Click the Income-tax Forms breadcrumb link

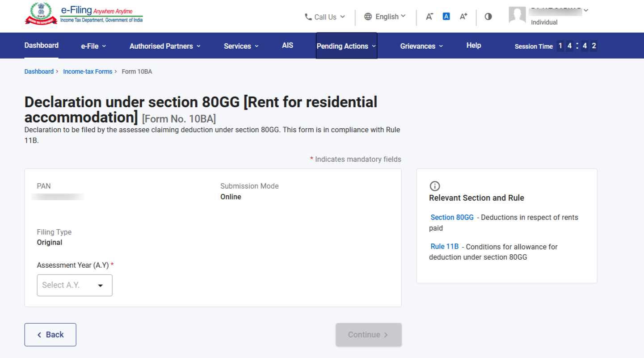pyautogui.click(x=88, y=72)
